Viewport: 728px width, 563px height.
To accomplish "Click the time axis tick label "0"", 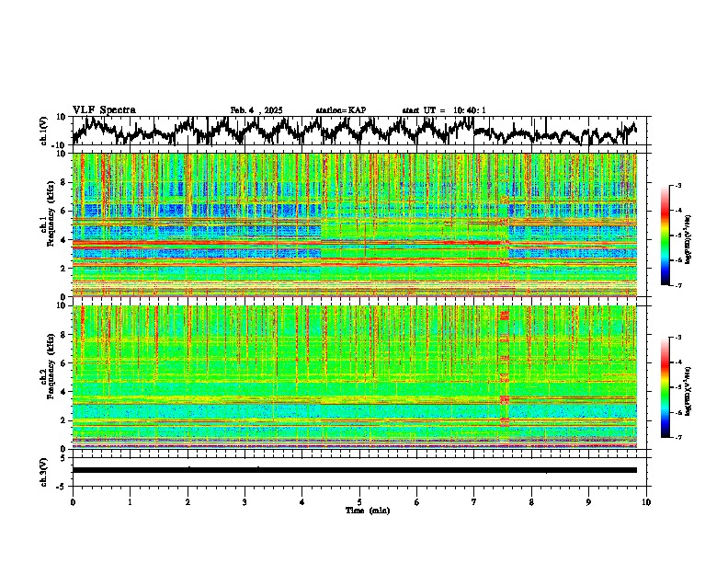I will [73, 502].
